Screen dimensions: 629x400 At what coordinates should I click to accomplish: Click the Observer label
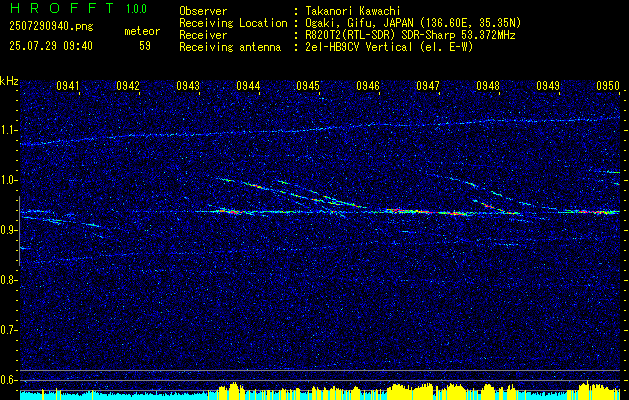(x=203, y=11)
